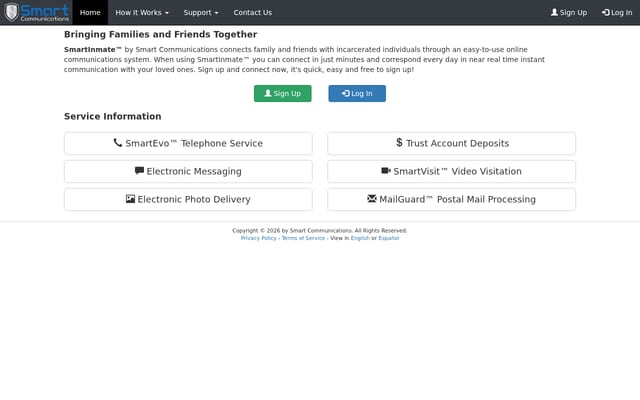Click the dollar sign icon
The image size is (640, 400).
[399, 142]
